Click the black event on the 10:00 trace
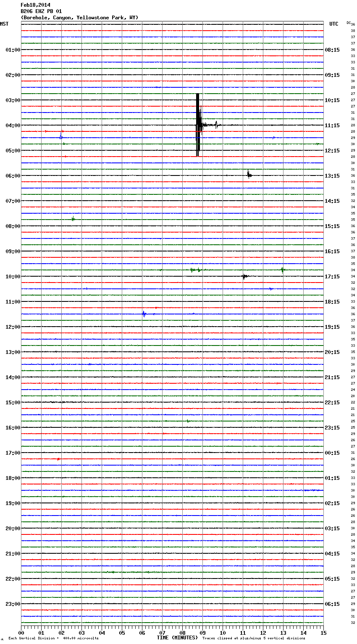Viewport: 357px width, 644px height. 244,276
